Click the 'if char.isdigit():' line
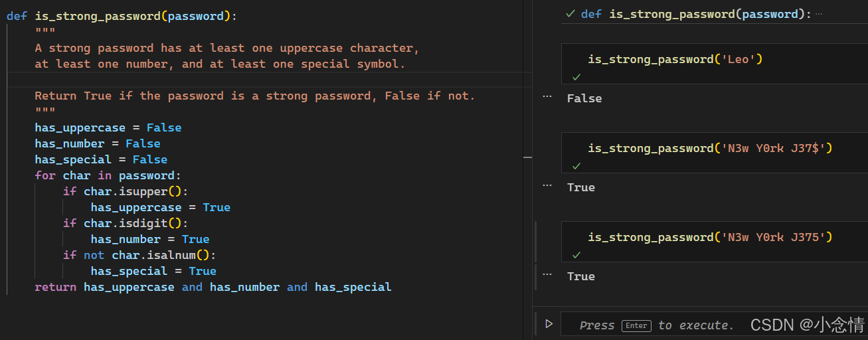Screen dimensions: 868x340 pos(126,223)
